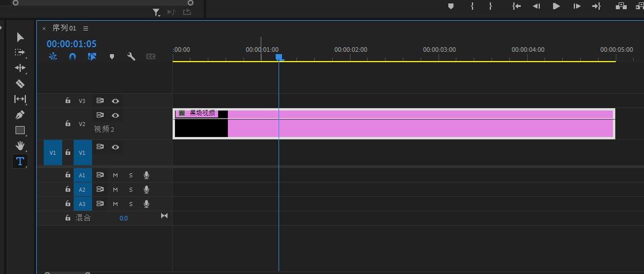The image size is (644, 274).
Task: Choose the Hand tool
Action: [x=20, y=146]
